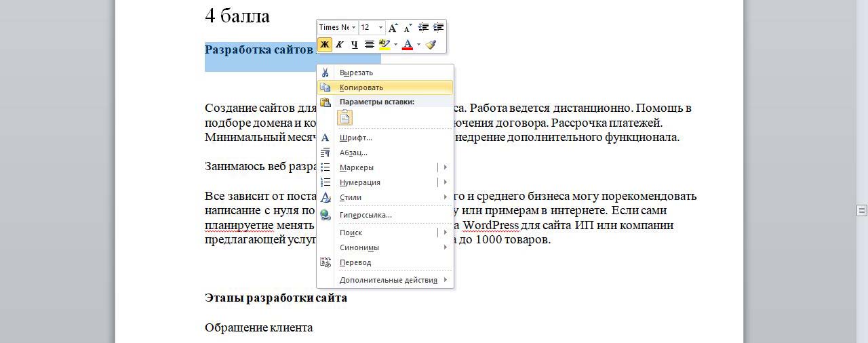Open the Гиперссылка... dialog

coord(366,215)
